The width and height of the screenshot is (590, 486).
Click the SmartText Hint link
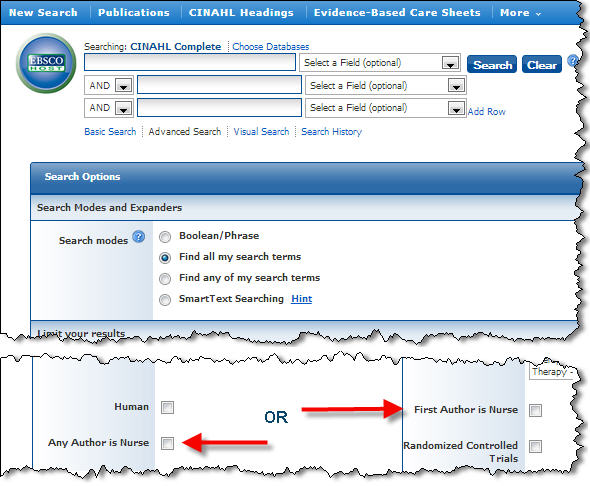coord(301,299)
